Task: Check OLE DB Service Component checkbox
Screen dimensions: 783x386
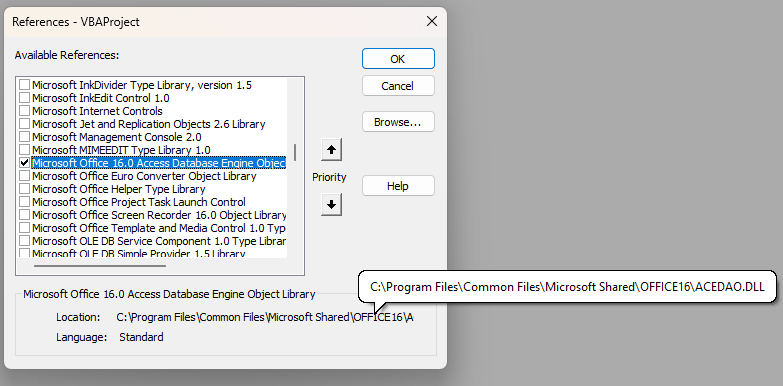Action: (x=24, y=241)
